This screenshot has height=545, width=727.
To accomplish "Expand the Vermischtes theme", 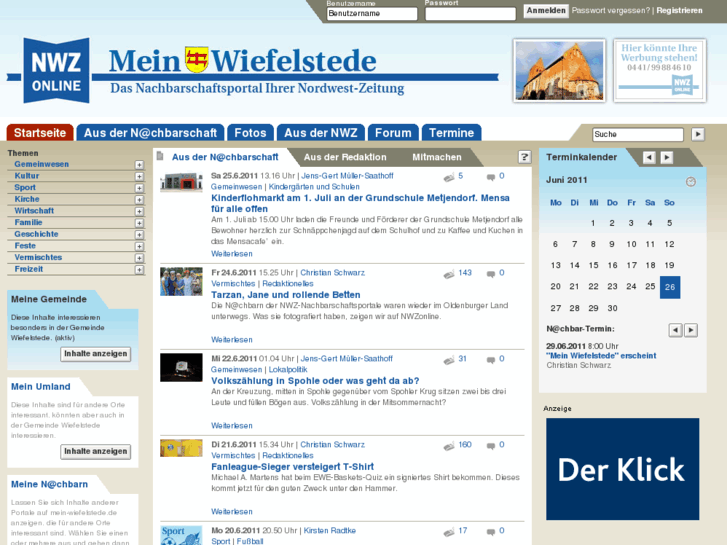I will 139,258.
